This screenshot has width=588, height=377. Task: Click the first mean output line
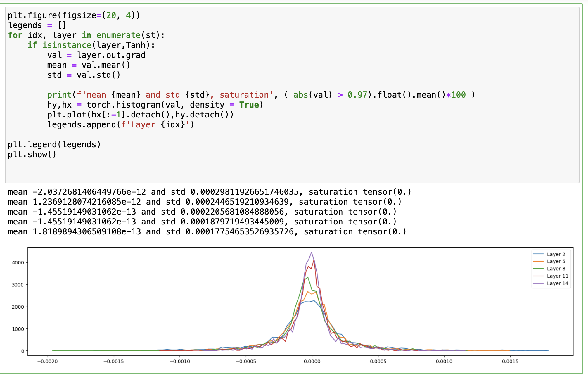(209, 192)
